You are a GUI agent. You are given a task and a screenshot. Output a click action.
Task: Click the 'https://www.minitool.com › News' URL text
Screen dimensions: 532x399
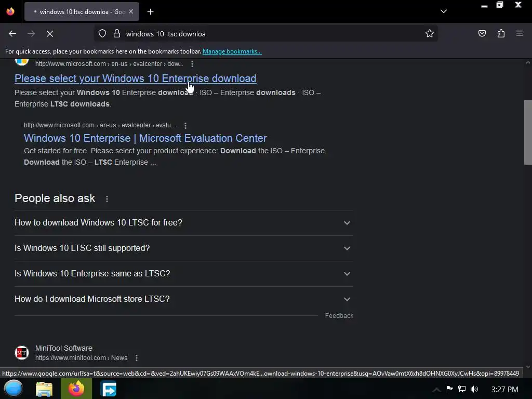(82, 358)
